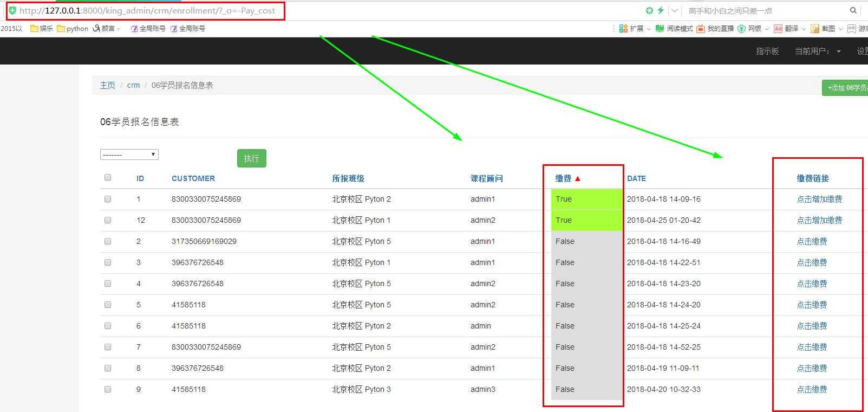Expand the dropdown arrow next to 网银
Image resolution: width=868 pixels, height=412 pixels.
click(x=767, y=29)
